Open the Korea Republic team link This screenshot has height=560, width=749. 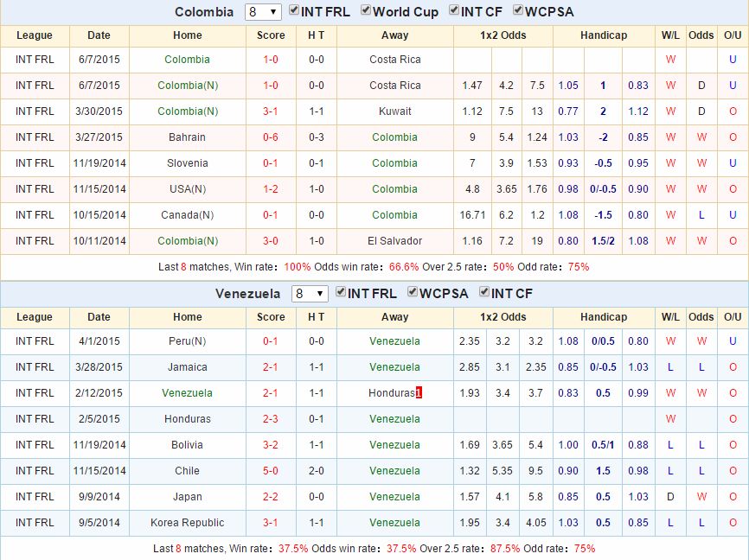[x=187, y=523]
